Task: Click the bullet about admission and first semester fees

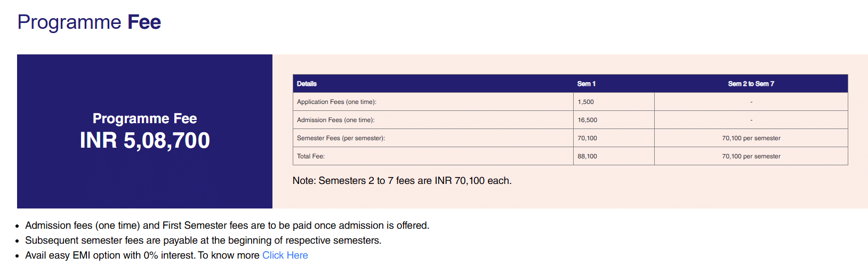Action: [x=227, y=226]
